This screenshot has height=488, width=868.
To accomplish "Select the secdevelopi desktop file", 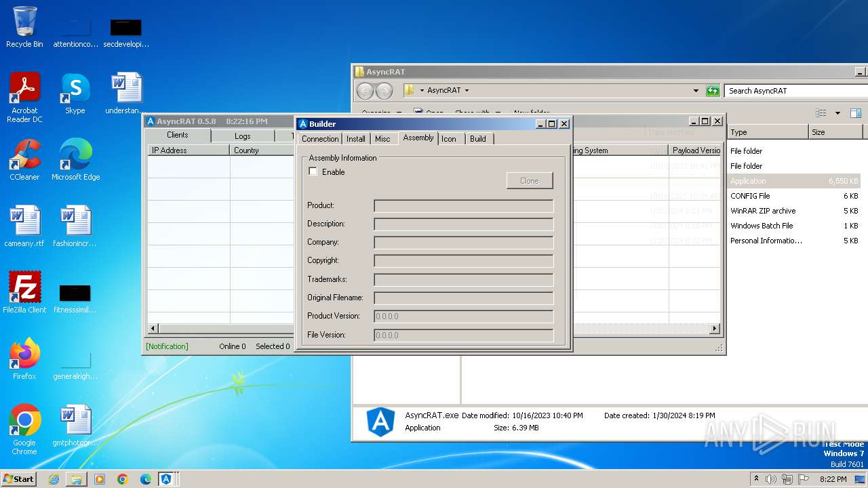I will [x=126, y=33].
